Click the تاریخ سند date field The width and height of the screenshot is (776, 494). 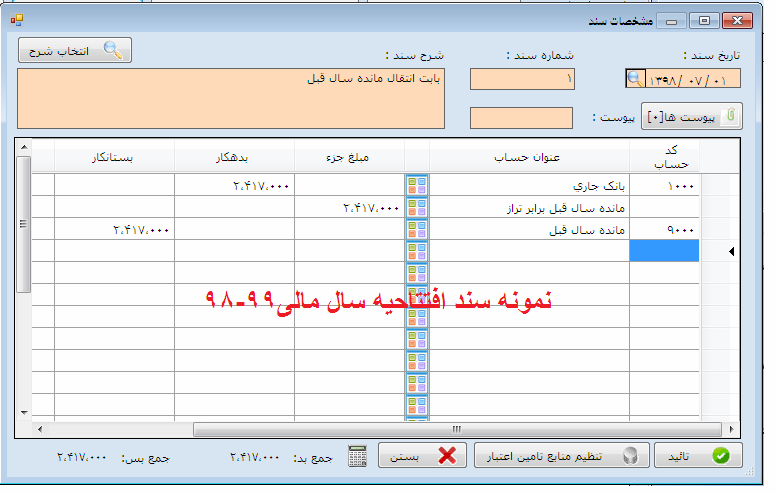click(x=694, y=79)
